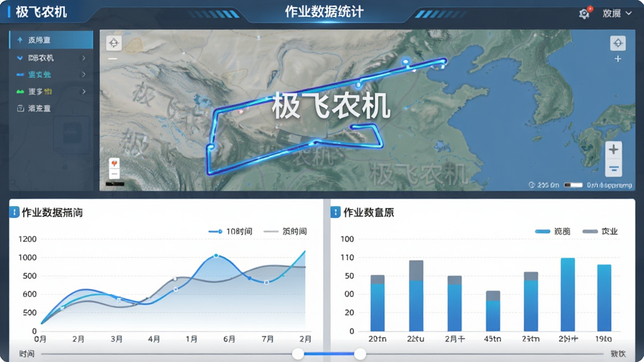644x362 pixels.
Task: Expand the user account dropdown arrow in header
Action: point(628,14)
